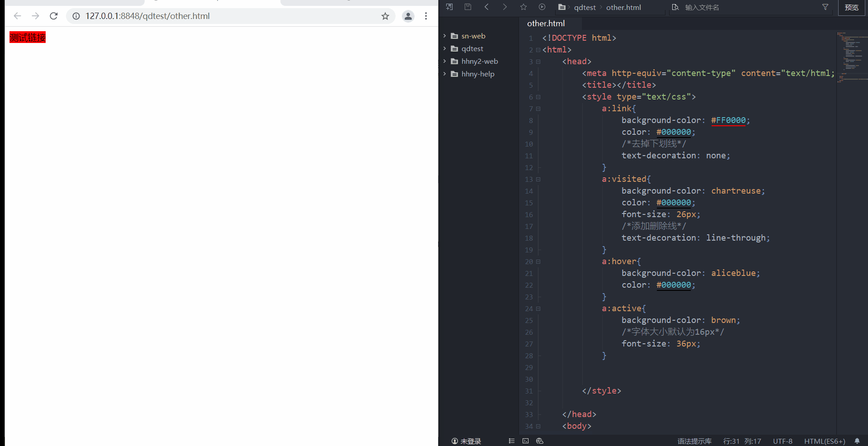Bookmark this page with the address-bar star icon
The image size is (868, 446).
tap(385, 16)
